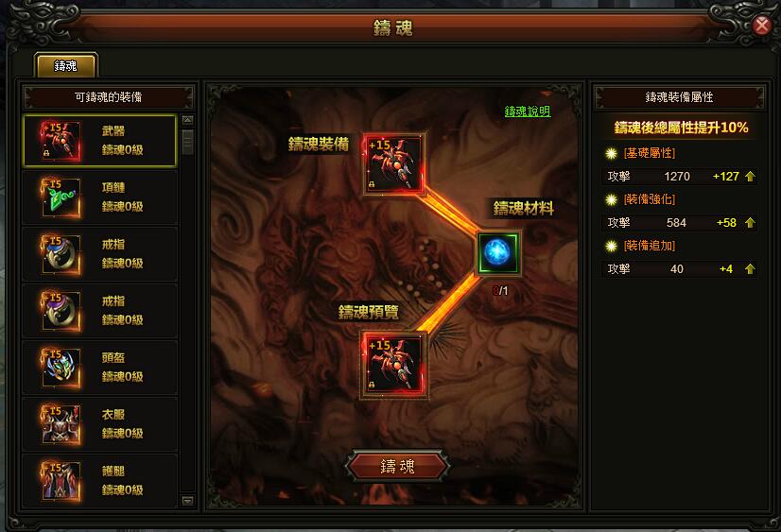Select the 衣服 armor icon
Screen dimensions: 781x532
(x=61, y=424)
